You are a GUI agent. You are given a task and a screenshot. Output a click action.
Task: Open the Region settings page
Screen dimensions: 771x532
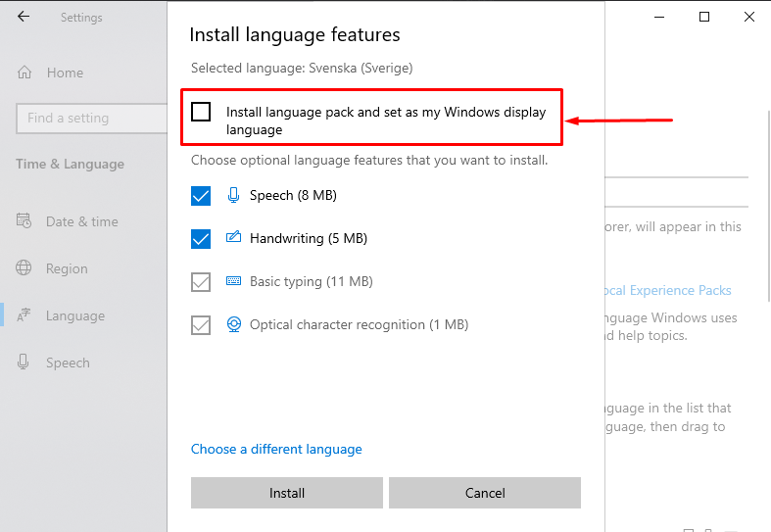point(67,268)
